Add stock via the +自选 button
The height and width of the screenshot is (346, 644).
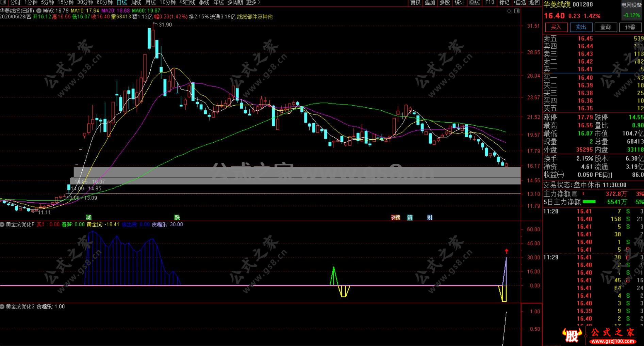click(x=519, y=3)
